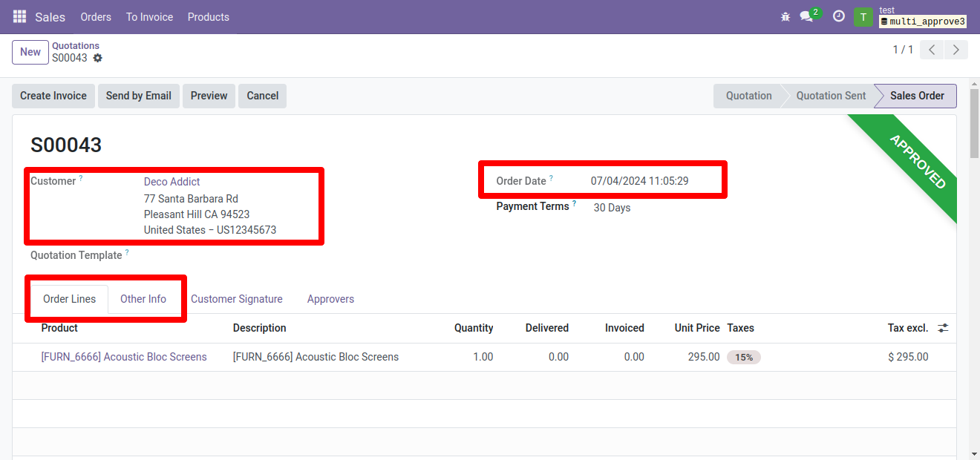
Task: Click Create Invoice button
Action: pos(53,96)
